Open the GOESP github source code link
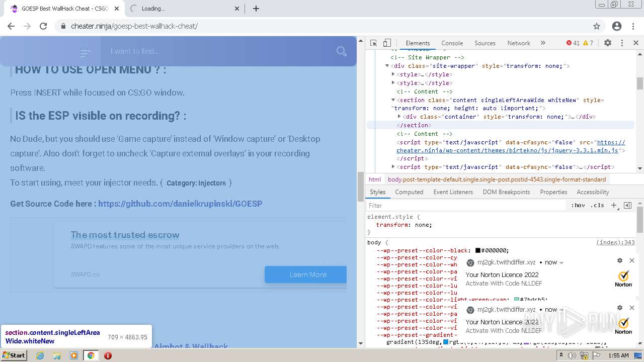The image size is (644, 362). pos(180,204)
